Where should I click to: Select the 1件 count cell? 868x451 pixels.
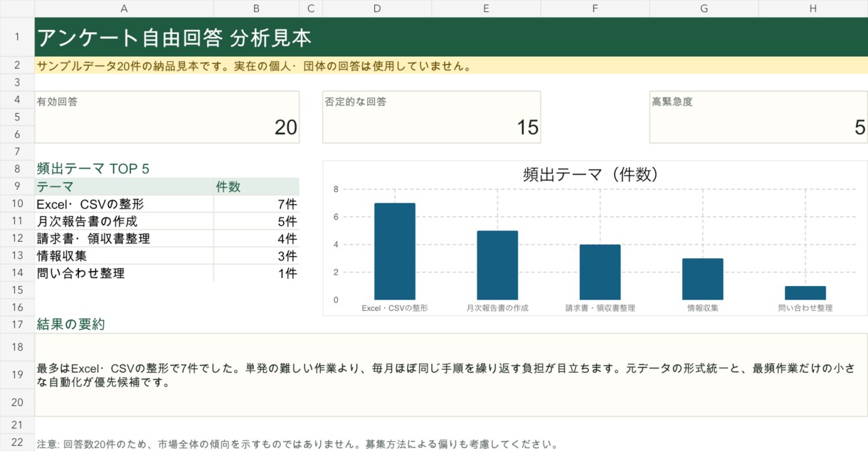tap(256, 272)
